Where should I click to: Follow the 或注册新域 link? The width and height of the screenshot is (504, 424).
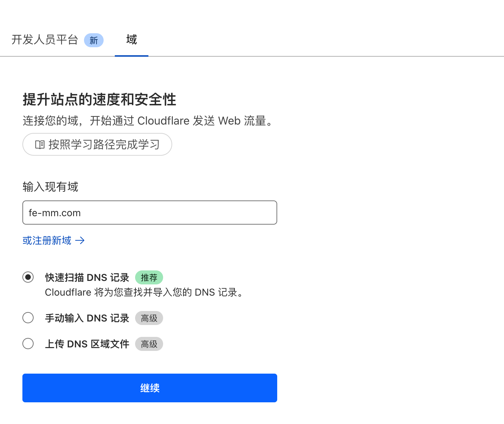(x=47, y=240)
